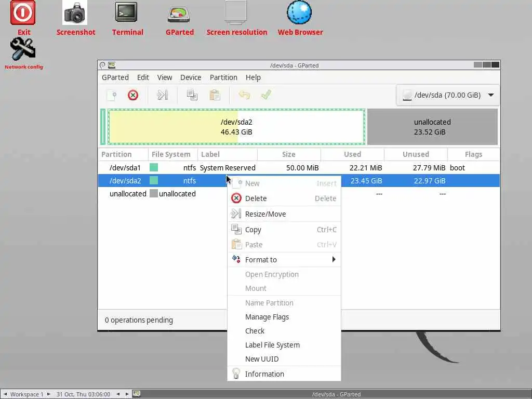Open the /dev/sda device selector dropdown

pyautogui.click(x=447, y=95)
